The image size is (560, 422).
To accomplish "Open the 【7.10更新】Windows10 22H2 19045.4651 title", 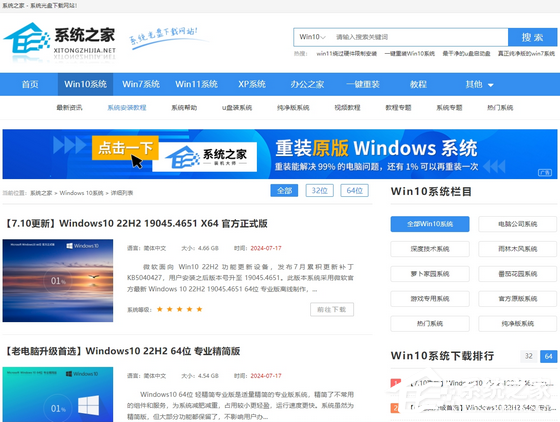I will coord(136,223).
